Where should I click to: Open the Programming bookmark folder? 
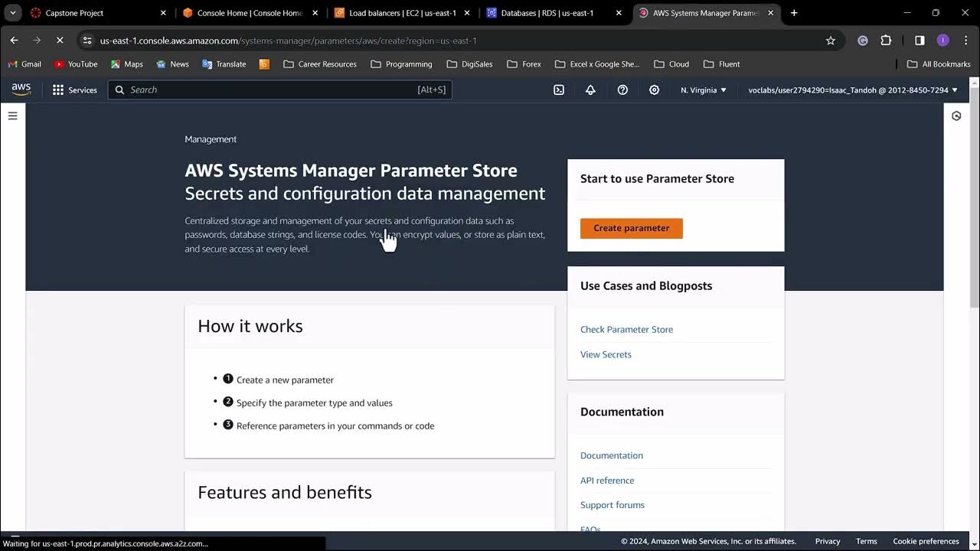click(x=401, y=64)
